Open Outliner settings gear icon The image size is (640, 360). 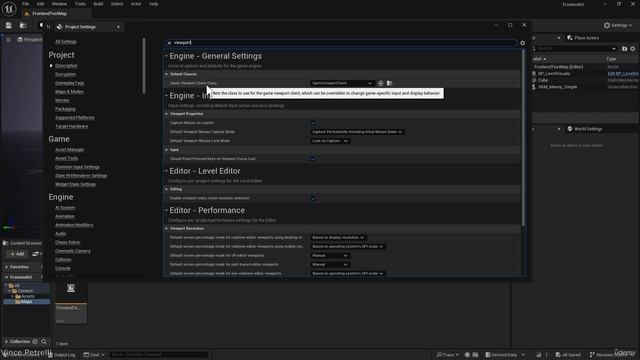tap(633, 49)
